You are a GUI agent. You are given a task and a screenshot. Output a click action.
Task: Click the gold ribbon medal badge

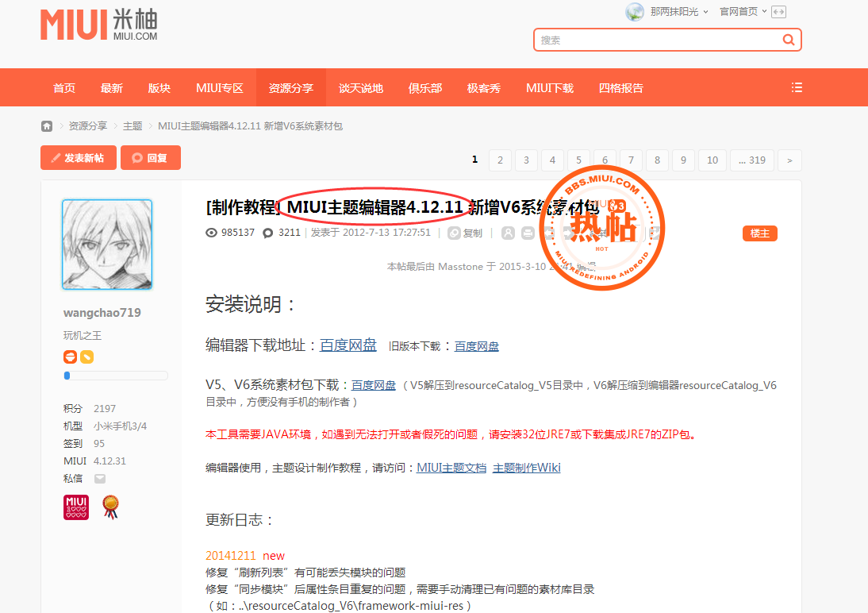coord(111,507)
